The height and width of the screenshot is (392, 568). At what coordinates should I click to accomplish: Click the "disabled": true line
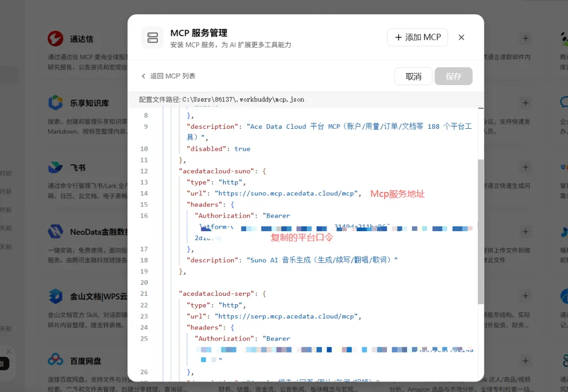click(x=218, y=149)
